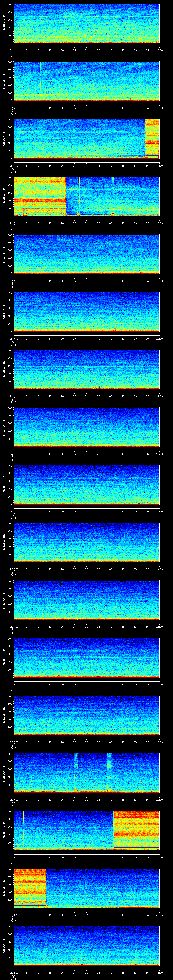Click the spectrogram panel starting at 9:21:00
173x980 pixels.
click(87, 427)
